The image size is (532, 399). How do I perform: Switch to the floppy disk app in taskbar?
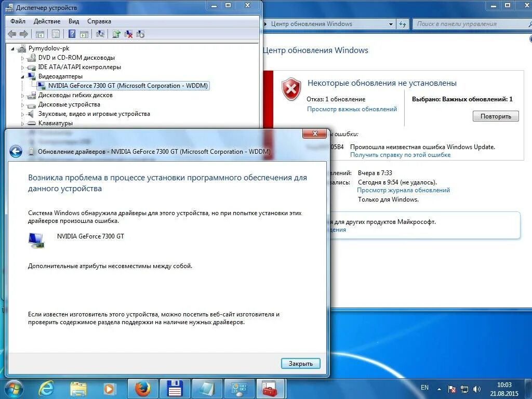(175, 389)
